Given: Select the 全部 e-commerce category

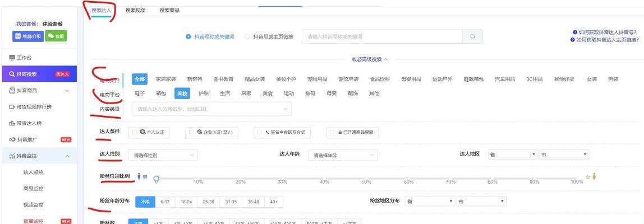Looking at the screenshot, I should coord(140,79).
